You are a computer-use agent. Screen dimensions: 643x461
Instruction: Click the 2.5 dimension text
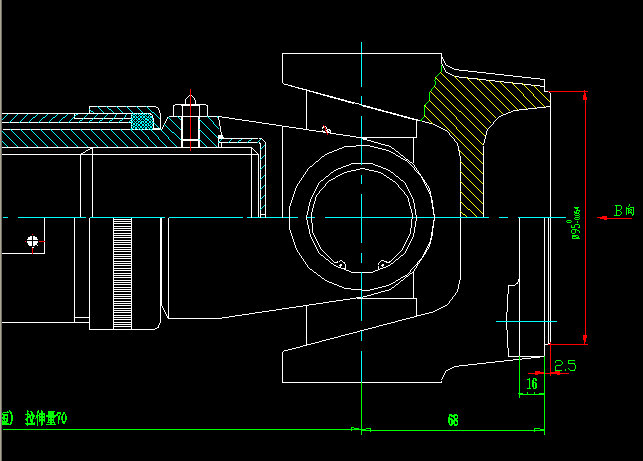point(565,367)
